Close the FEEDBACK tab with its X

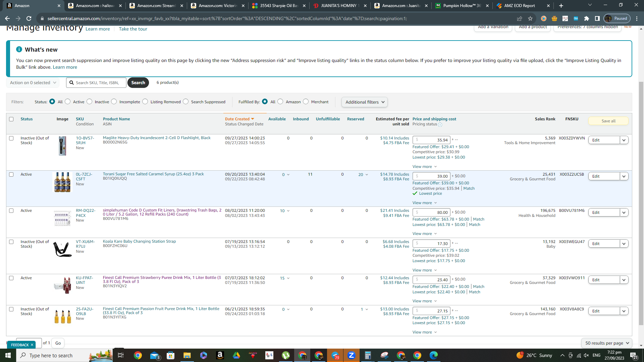[32, 345]
